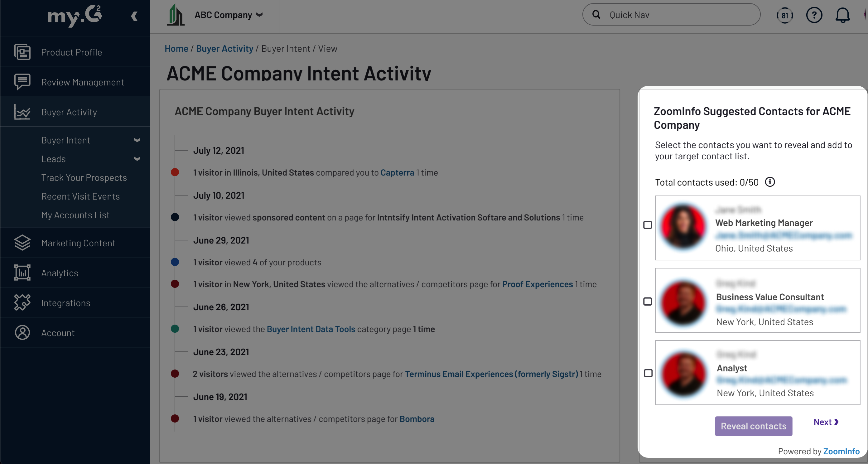This screenshot has height=464, width=868.
Task: Click the Product Profile sidebar icon
Action: coord(22,52)
